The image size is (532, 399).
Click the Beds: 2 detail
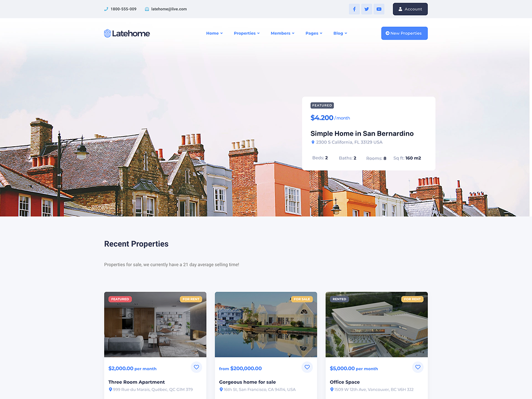(320, 158)
